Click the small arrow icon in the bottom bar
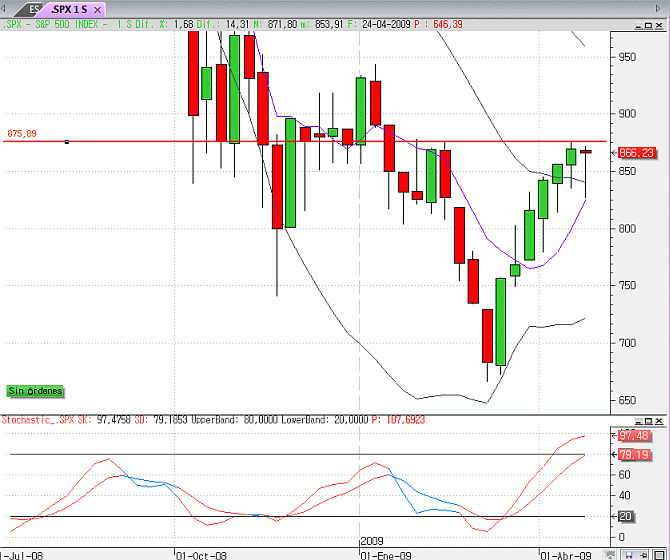The image size is (670, 560). 643,555
